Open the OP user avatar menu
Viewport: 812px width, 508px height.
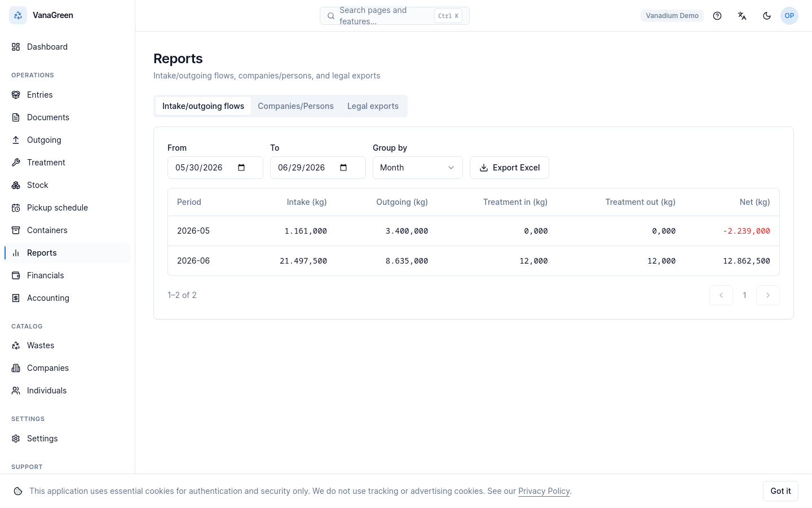pyautogui.click(x=789, y=16)
